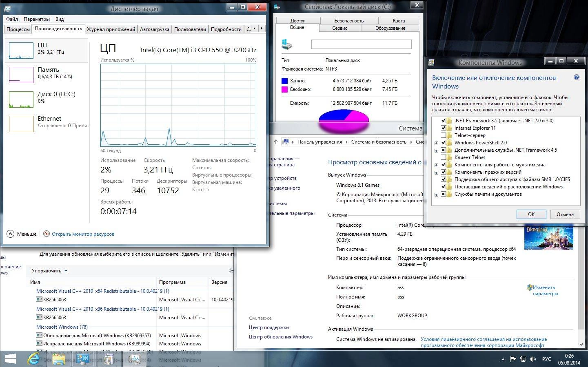Toggle Windows PowerShell 2.0 checkbox

443,143
